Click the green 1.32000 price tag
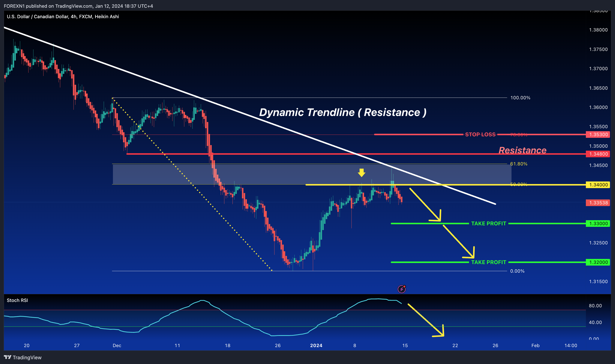Screen dimensions: 615x364 [x=598, y=262]
